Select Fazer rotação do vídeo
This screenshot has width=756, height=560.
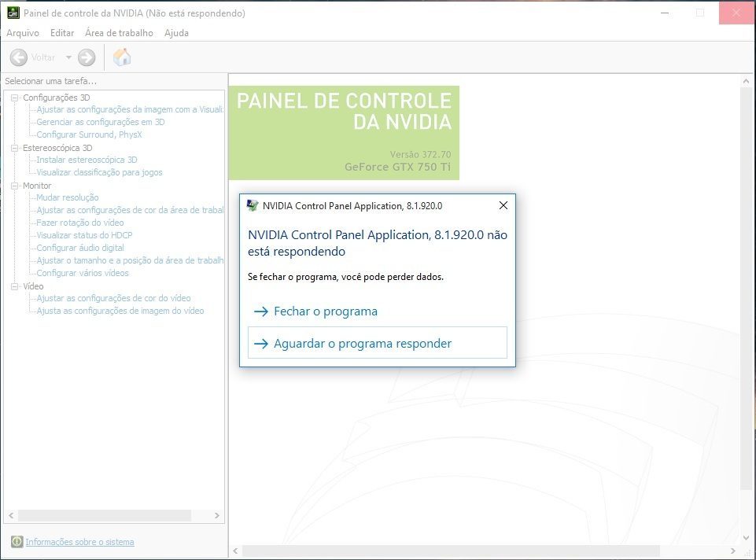click(80, 223)
